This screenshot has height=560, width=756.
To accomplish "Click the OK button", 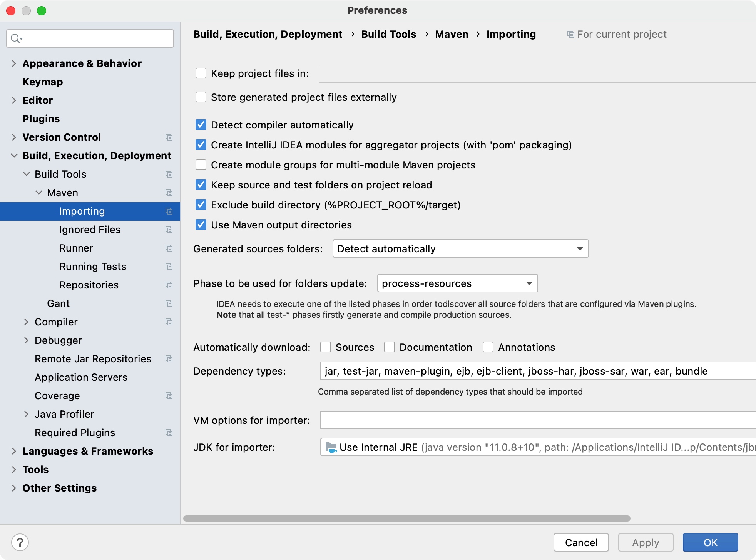I will coord(710,542).
